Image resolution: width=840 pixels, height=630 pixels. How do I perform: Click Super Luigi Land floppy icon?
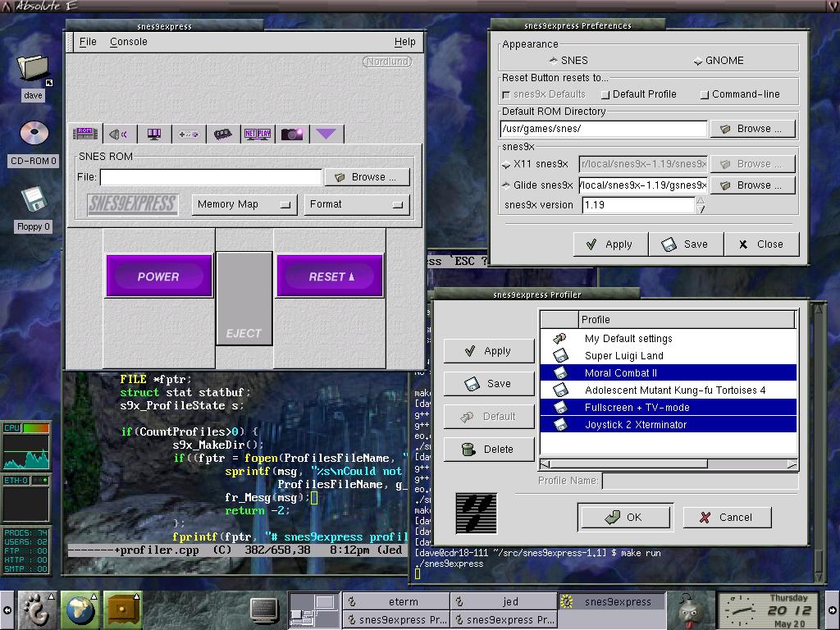point(559,356)
